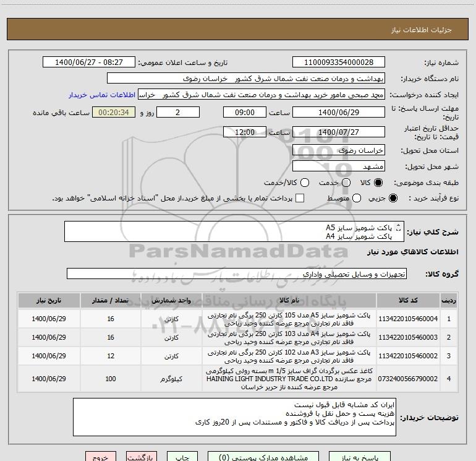The width and height of the screenshot is (476, 461).
Task: Click the توضیحات خریدار text area
Action: point(234,417)
